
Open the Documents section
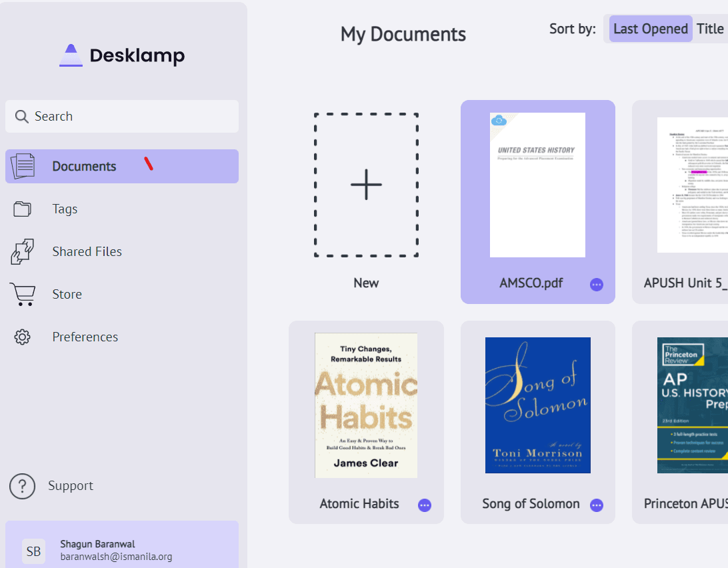point(121,166)
